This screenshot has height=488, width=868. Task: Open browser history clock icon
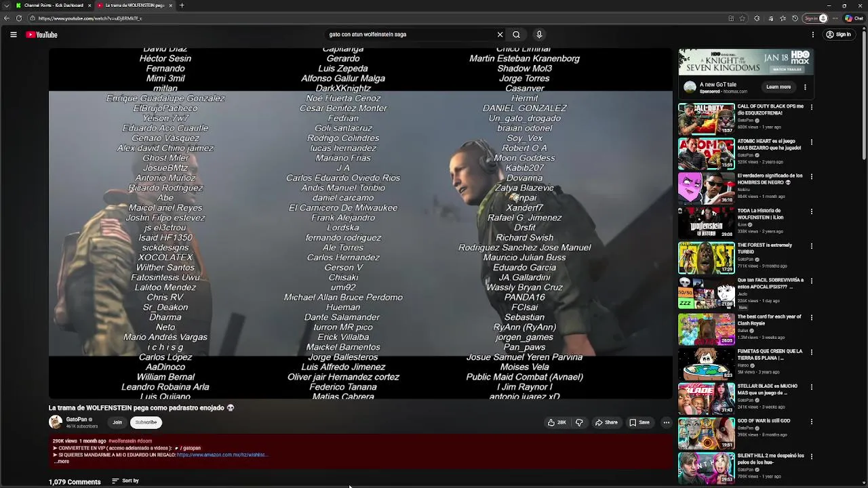[795, 18]
